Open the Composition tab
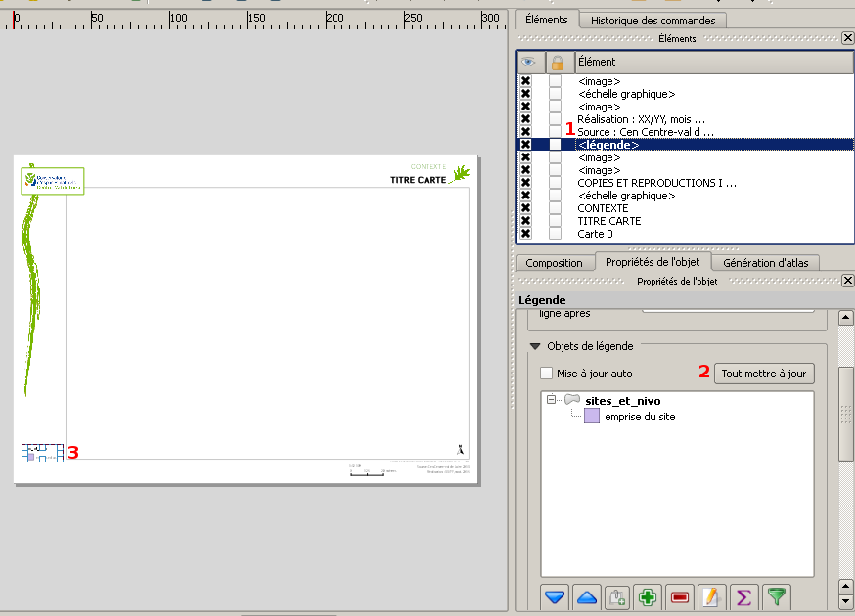Image resolution: width=855 pixels, height=616 pixels. (555, 262)
